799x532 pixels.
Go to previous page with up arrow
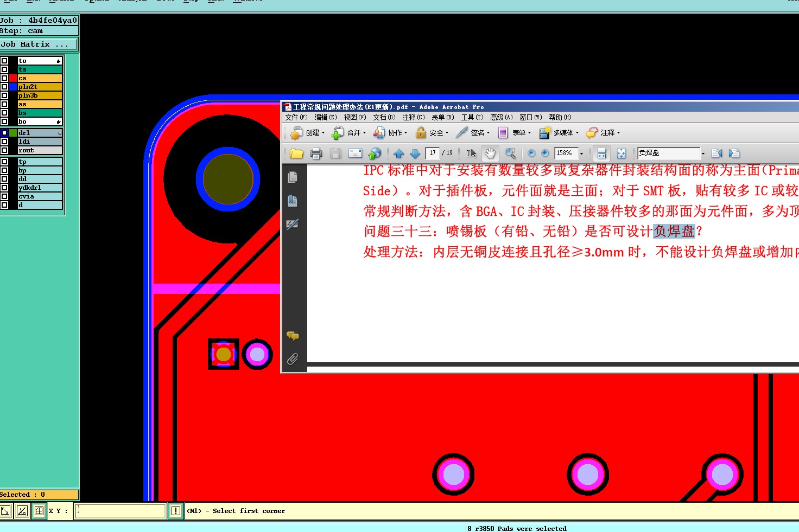coord(398,153)
